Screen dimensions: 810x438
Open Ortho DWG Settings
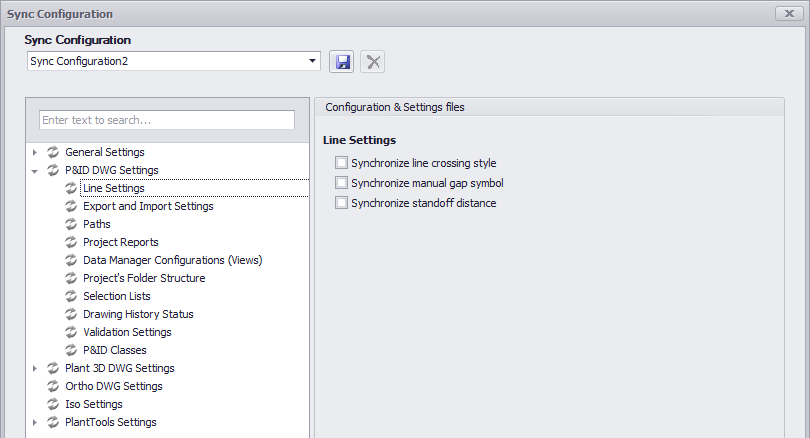(114, 386)
